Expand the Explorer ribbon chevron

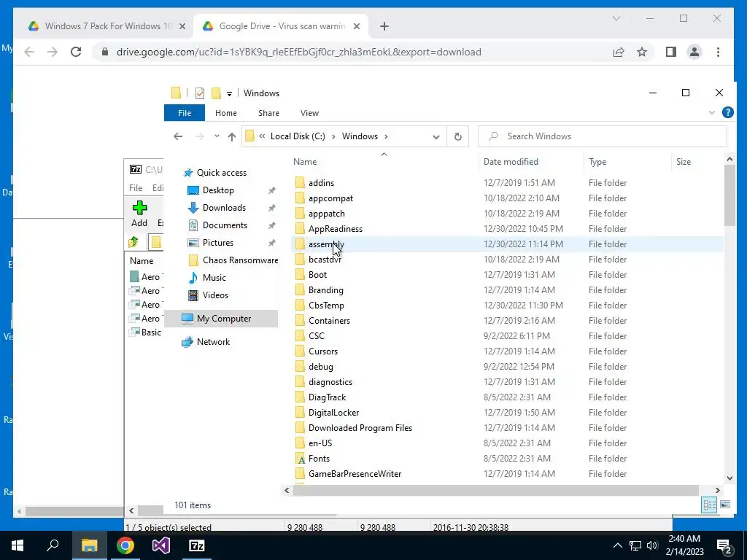point(712,113)
